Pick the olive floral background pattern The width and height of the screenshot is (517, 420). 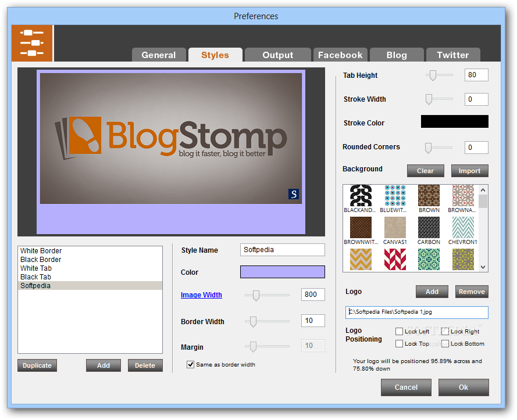(463, 260)
